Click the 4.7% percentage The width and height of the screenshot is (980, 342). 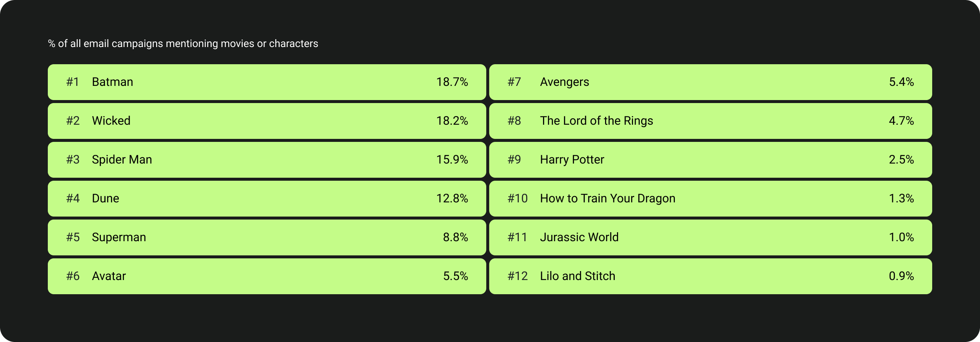pos(901,121)
